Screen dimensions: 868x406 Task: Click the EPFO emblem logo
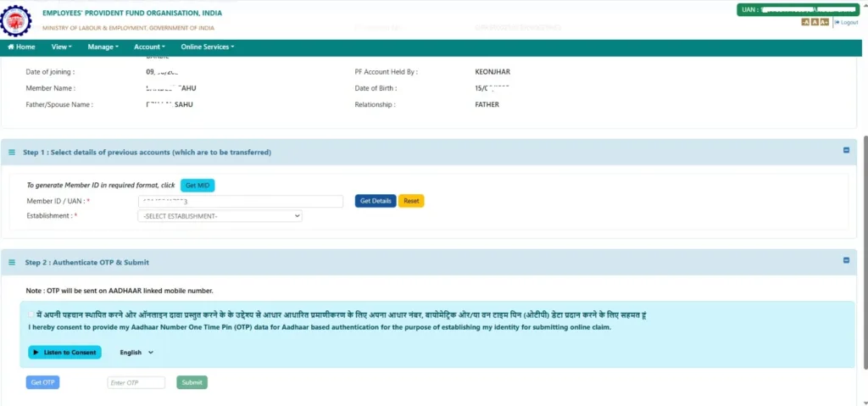click(17, 20)
